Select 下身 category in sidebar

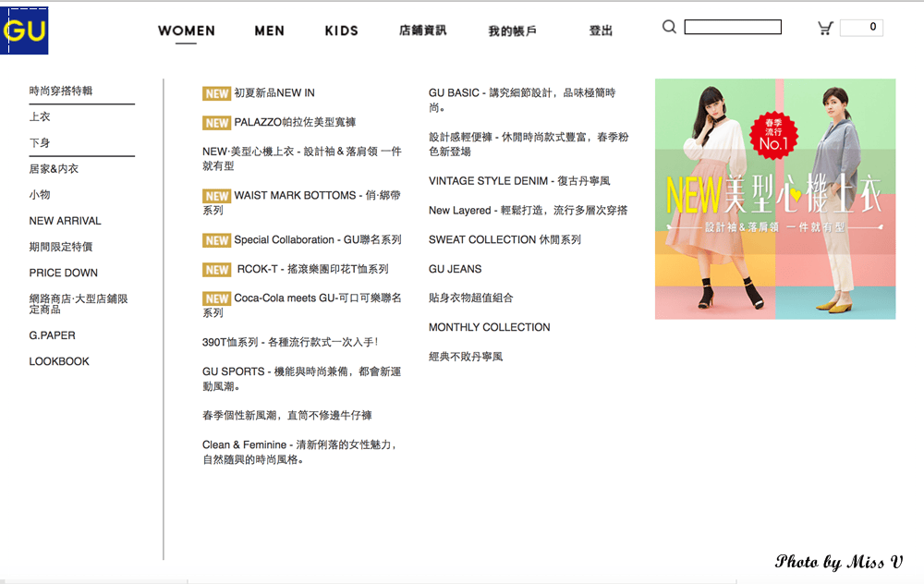pos(40,142)
